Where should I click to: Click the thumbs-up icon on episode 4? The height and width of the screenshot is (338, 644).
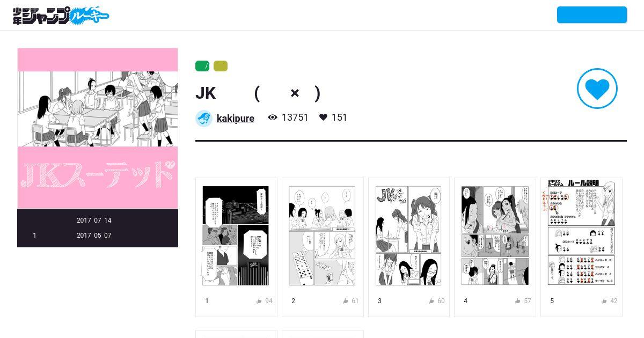pos(518,301)
